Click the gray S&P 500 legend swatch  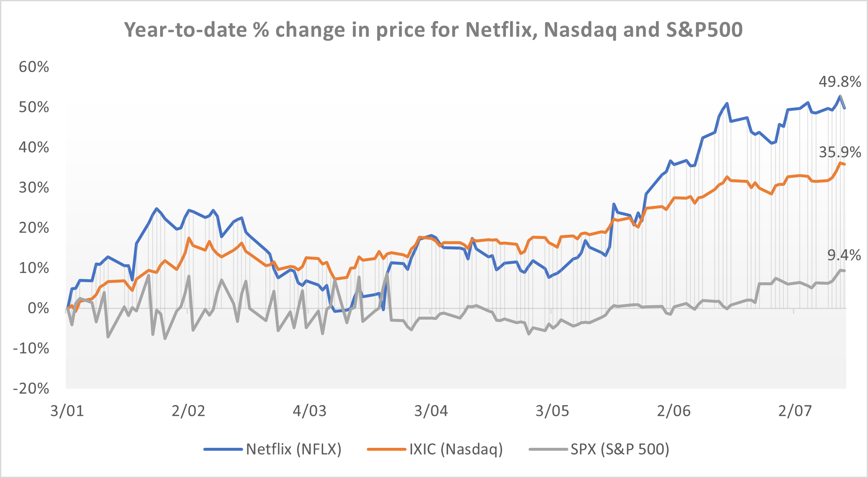click(x=548, y=449)
